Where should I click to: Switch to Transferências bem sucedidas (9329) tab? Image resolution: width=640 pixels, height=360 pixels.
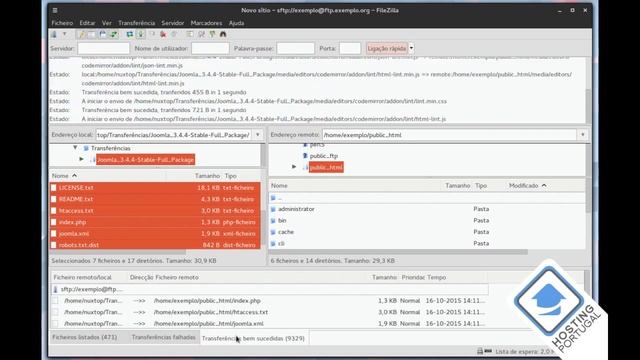(253, 338)
